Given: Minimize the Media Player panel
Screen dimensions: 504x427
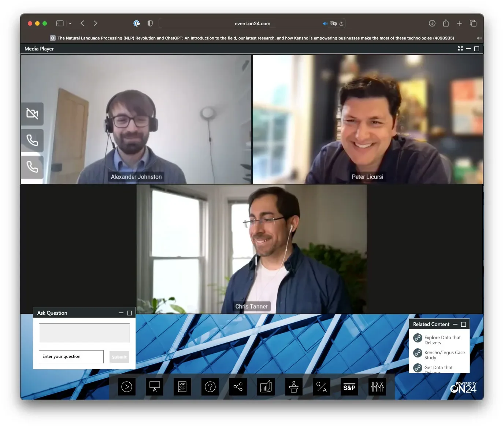Looking at the screenshot, I should [468, 49].
